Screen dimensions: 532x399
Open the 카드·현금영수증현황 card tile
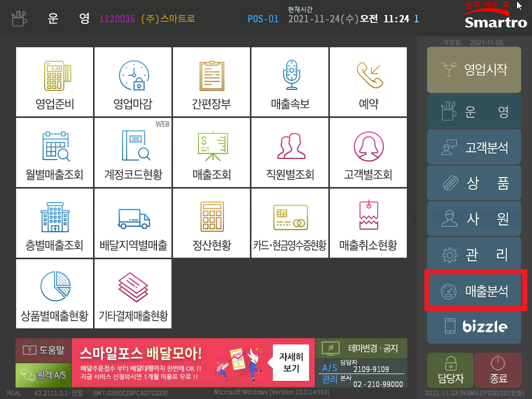290,223
